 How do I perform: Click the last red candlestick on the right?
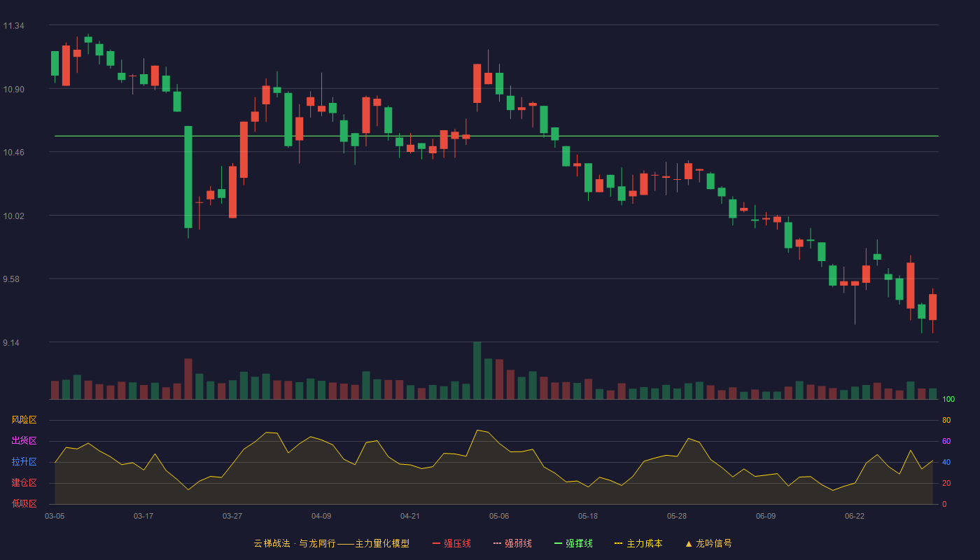pos(932,307)
